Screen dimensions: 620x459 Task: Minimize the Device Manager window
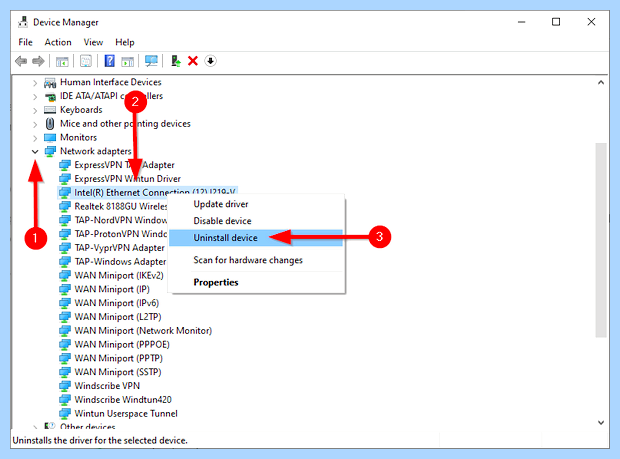click(522, 22)
